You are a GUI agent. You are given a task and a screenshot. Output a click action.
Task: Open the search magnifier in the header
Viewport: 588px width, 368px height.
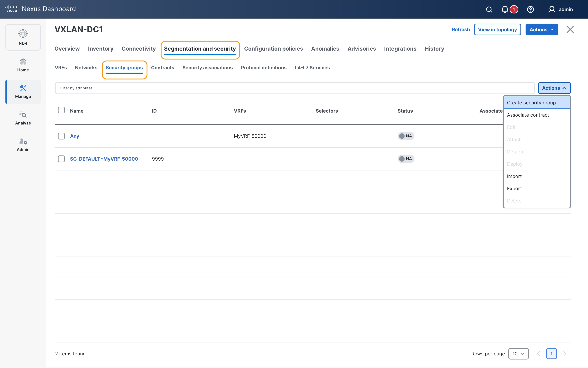coord(489,10)
